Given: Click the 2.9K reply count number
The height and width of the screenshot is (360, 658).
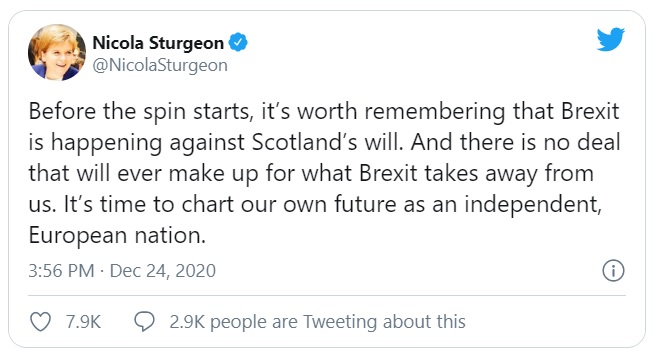Looking at the screenshot, I should (187, 322).
